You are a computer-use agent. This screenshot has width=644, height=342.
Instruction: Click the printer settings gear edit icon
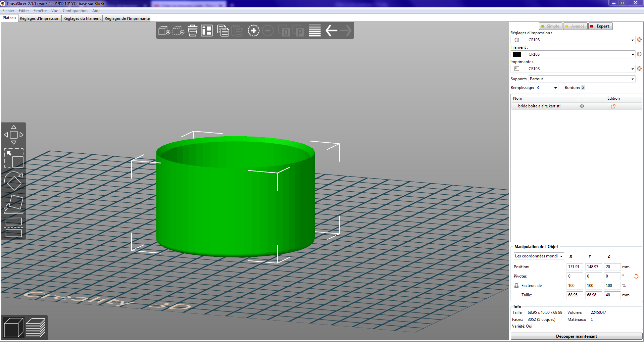tap(639, 68)
